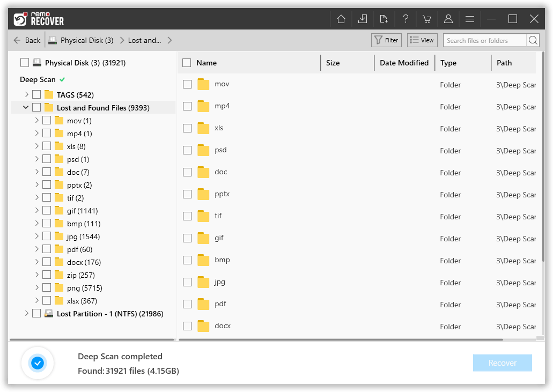Click the Back navigation button
The image size is (553, 392).
click(x=26, y=40)
